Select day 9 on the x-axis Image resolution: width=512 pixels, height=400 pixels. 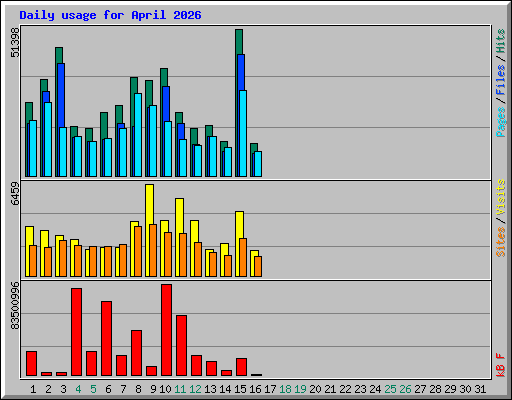click(x=153, y=389)
